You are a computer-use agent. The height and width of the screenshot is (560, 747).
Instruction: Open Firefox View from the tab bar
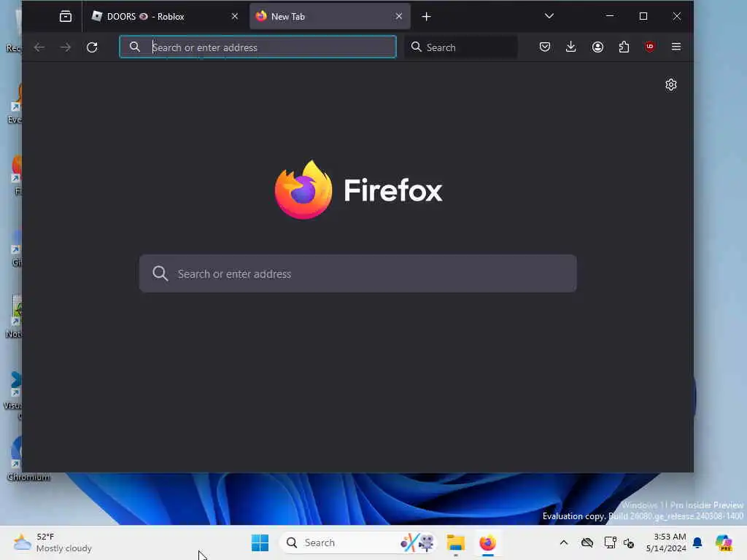click(x=66, y=17)
